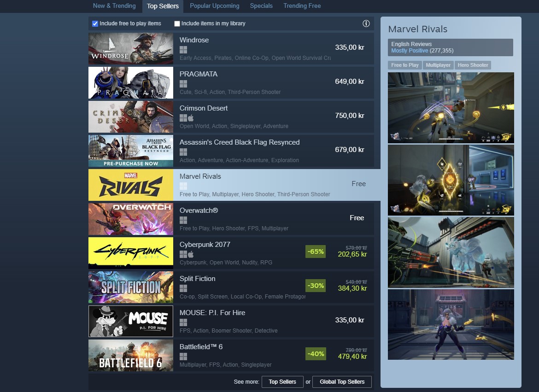Screen dimensions: 539x392
Task: Open the Popular Upcoming tab
Action: [215, 6]
